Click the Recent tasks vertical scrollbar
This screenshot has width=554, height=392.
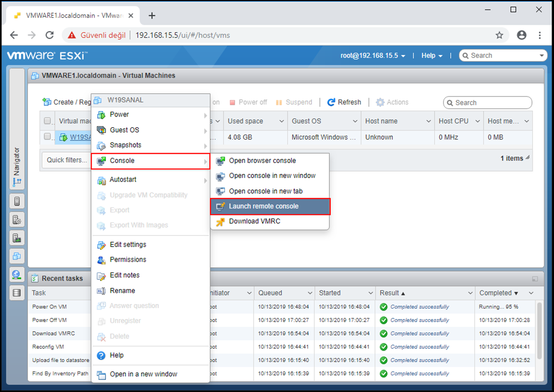coord(539,331)
